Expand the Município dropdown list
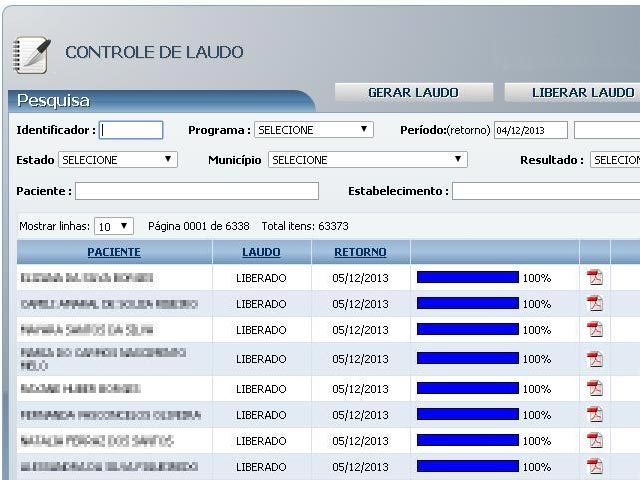 (x=367, y=160)
